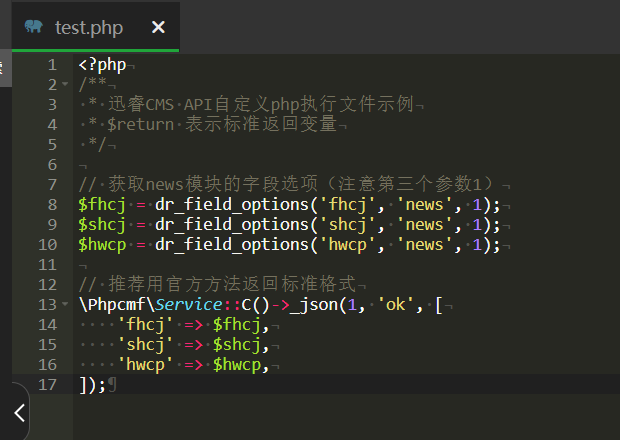Click the 'hwcp' array key on line 16
Viewport: 620px width, 440px height.
(x=145, y=364)
